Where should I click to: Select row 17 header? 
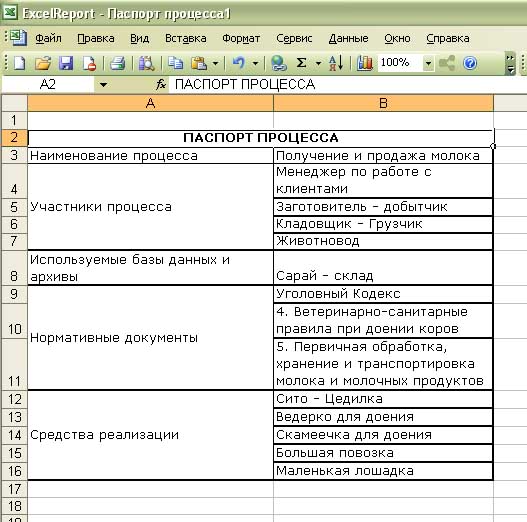(14, 489)
